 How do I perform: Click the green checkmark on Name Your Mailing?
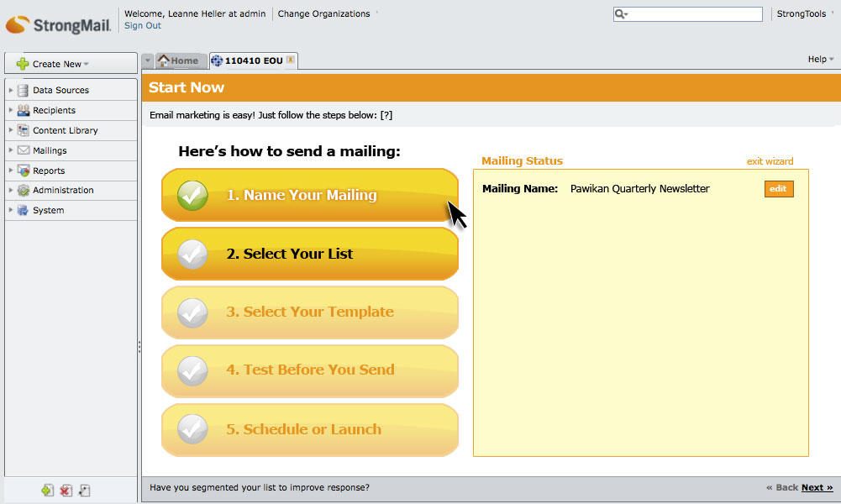193,196
